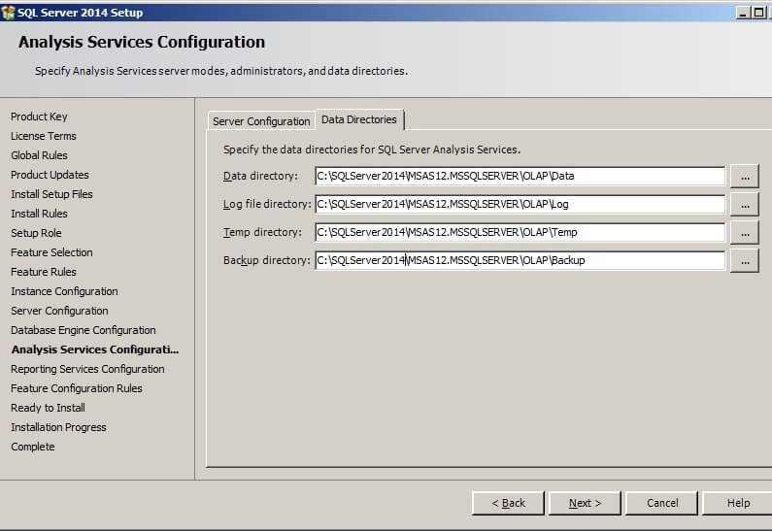Select Feature Selection in the steps list
This screenshot has height=532, width=772.
(x=51, y=252)
